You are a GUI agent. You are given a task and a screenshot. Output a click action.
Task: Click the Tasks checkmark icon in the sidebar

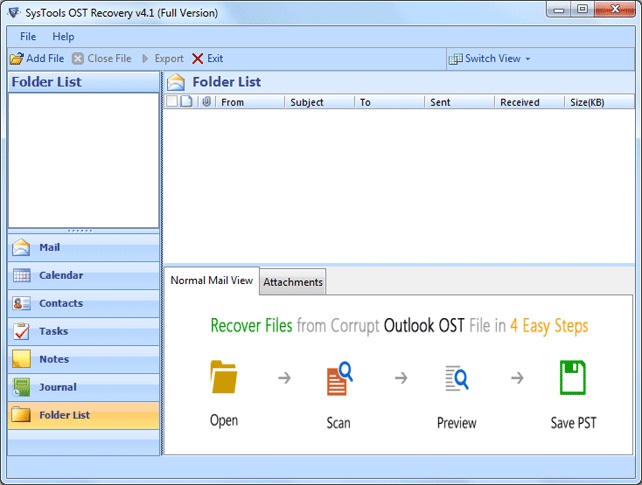click(21, 331)
